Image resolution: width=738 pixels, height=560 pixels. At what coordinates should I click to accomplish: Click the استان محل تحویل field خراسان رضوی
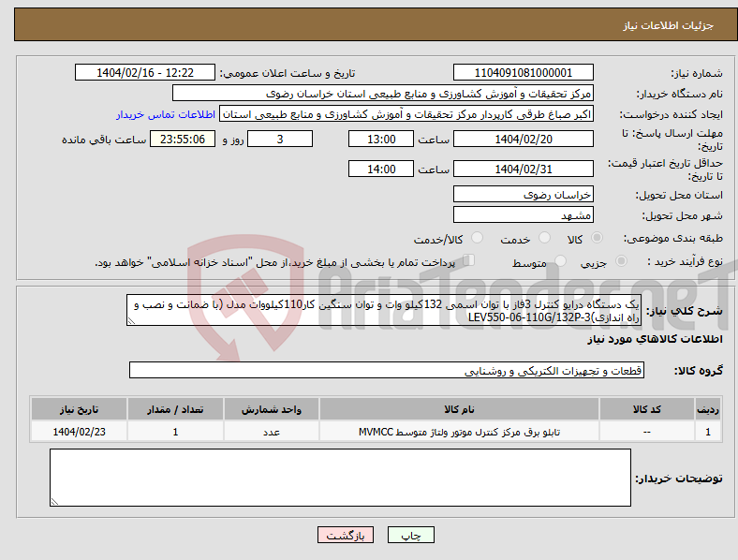(x=523, y=194)
